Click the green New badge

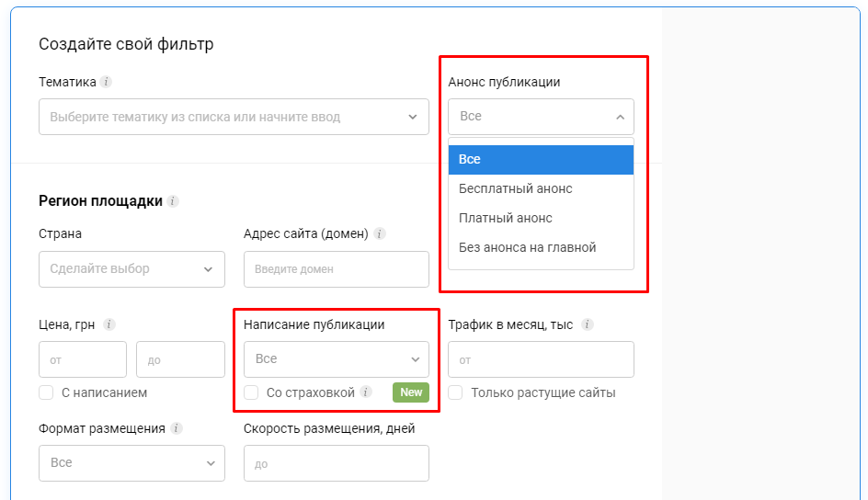pyautogui.click(x=411, y=392)
